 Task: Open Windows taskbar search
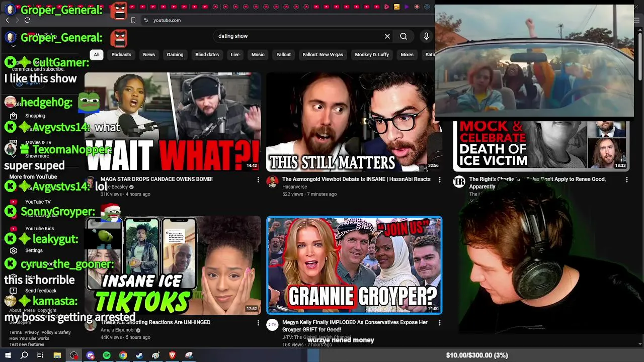(24, 355)
